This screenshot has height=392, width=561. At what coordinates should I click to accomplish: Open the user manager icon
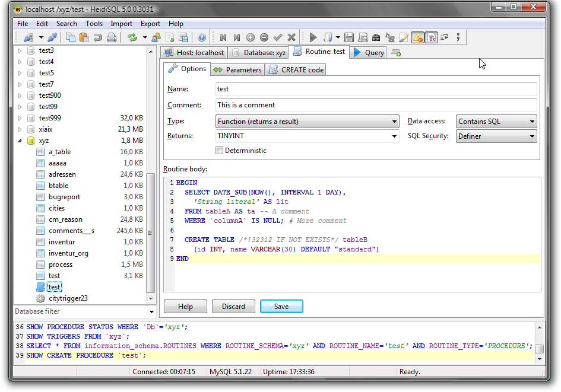point(156,37)
